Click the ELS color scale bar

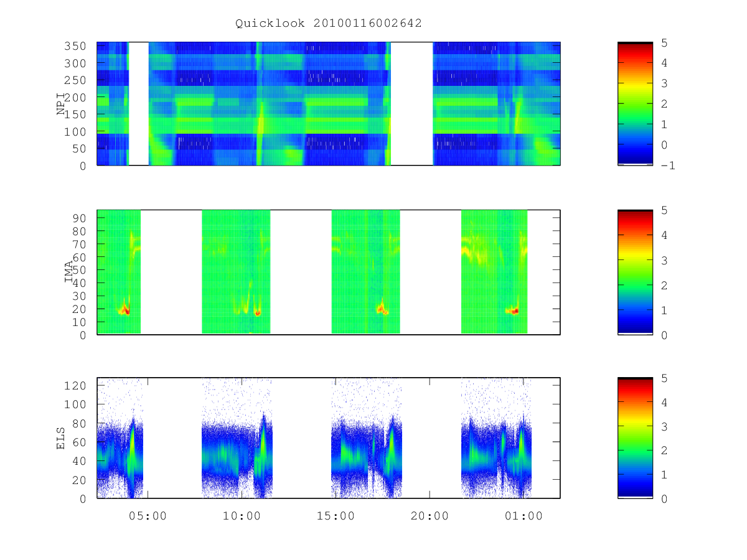tap(635, 438)
